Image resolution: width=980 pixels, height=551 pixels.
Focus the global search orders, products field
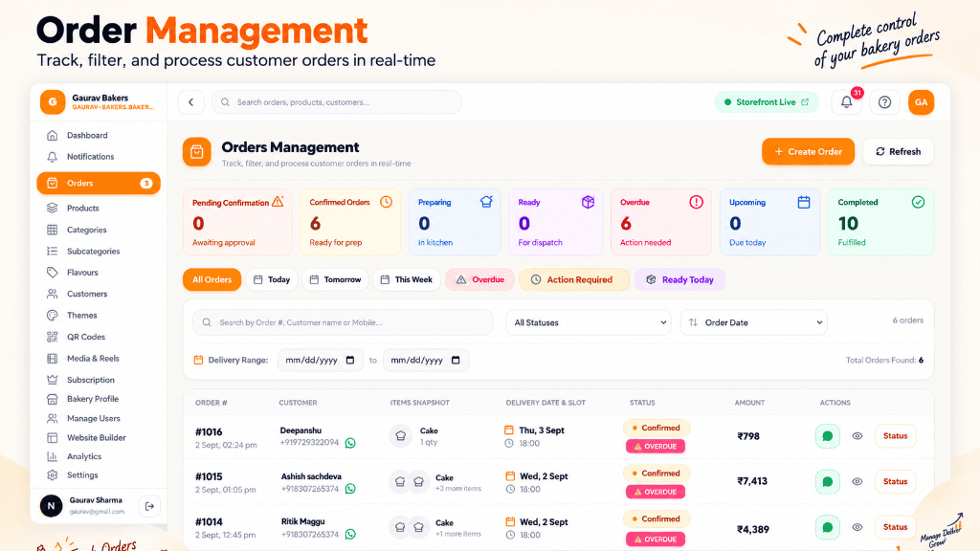coord(337,101)
